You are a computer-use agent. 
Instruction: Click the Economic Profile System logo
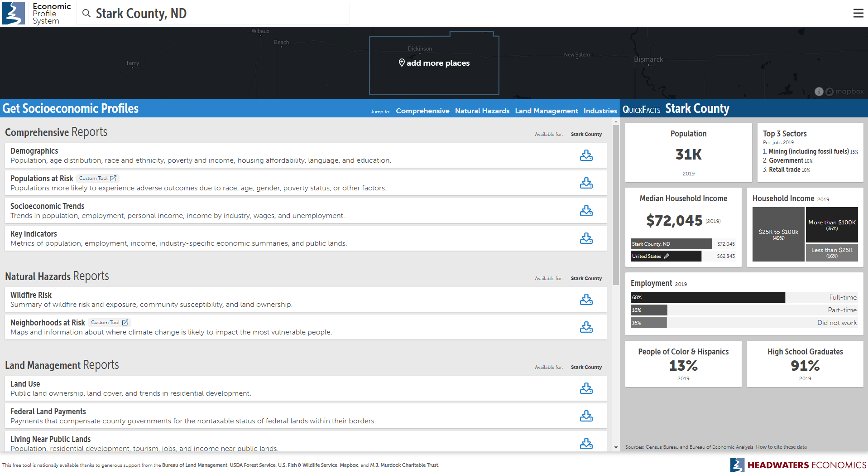37,13
